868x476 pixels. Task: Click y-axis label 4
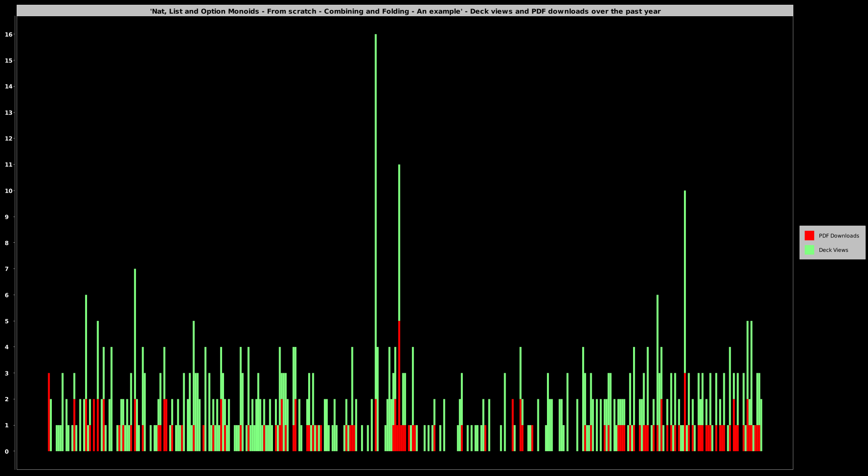click(x=7, y=347)
